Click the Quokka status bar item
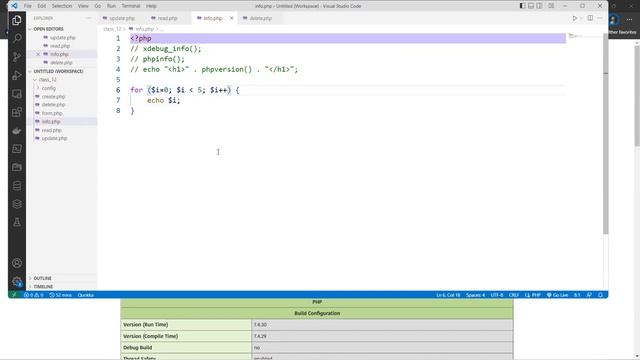The width and height of the screenshot is (640, 360). point(85,295)
